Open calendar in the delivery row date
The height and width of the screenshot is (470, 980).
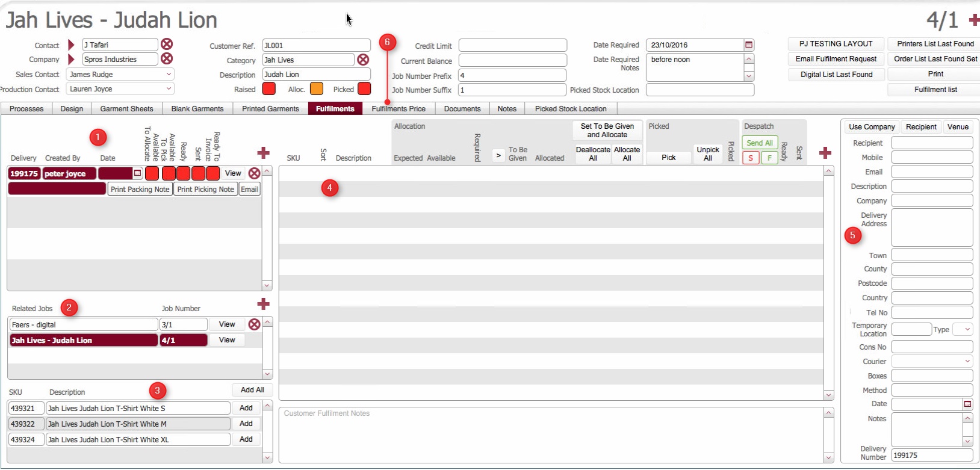click(137, 173)
